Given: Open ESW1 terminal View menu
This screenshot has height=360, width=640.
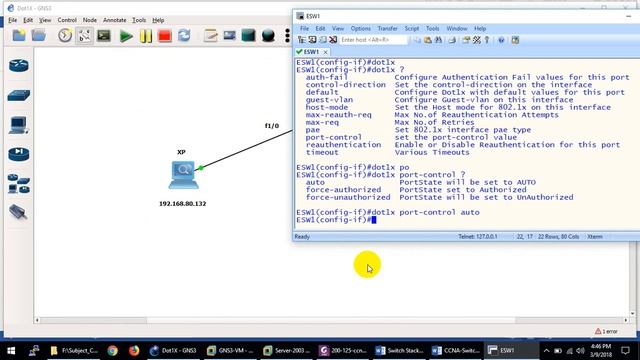Looking at the screenshot, I should click(x=338, y=29).
